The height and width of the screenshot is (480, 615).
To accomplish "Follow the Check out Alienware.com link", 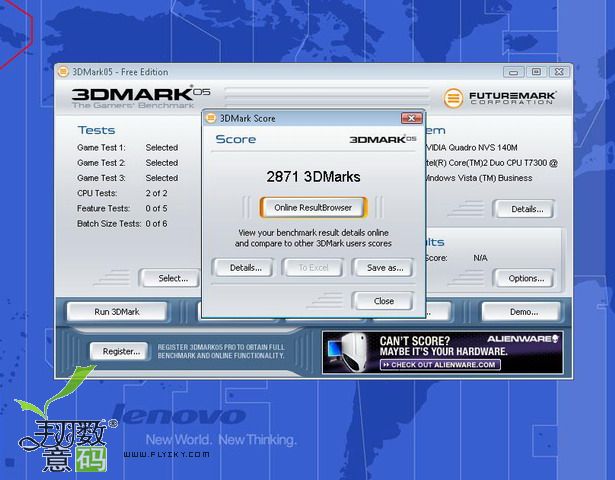I will click(440, 365).
